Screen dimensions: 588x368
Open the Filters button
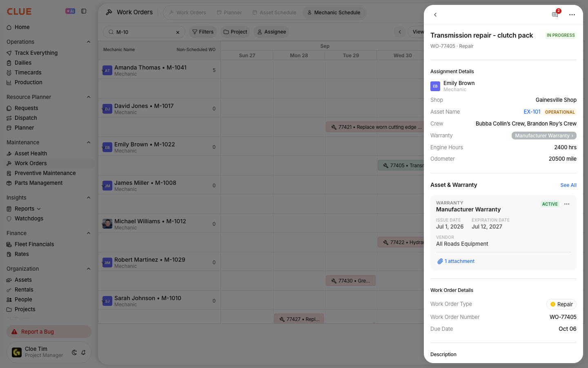[203, 32]
